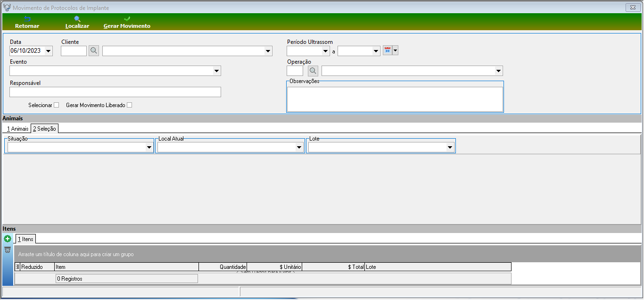The height and width of the screenshot is (300, 644).
Task: Select the 2 Seleção tab
Action: (x=44, y=129)
